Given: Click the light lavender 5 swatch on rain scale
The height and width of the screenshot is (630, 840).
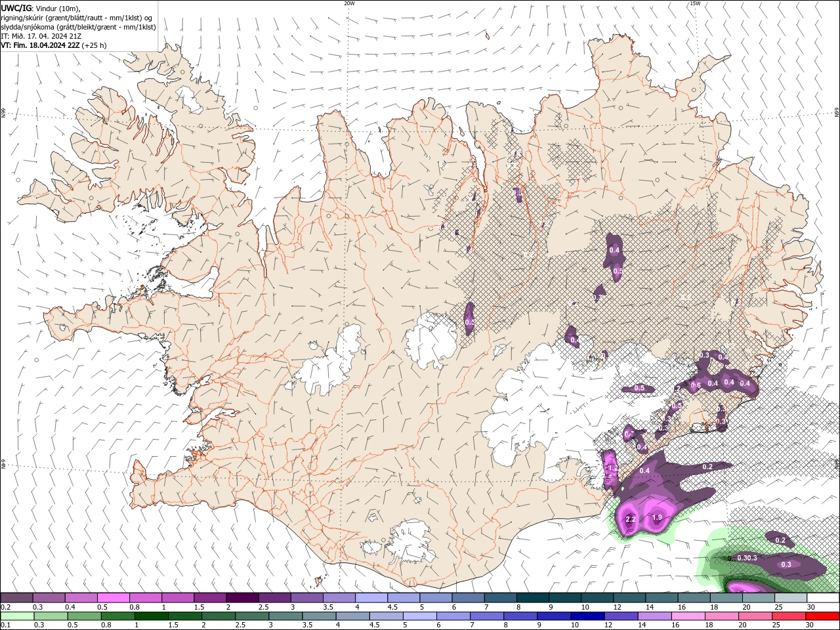Looking at the screenshot, I should (x=420, y=616).
